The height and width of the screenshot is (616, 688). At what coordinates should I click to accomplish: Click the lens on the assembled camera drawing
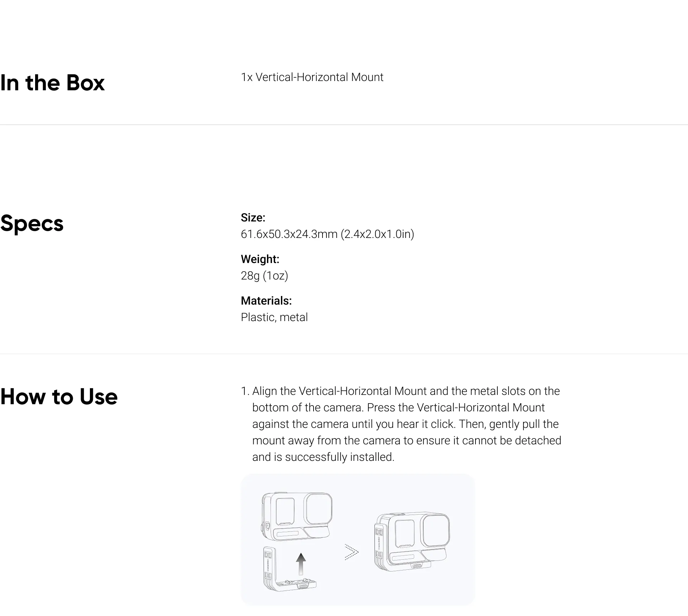[x=436, y=529]
